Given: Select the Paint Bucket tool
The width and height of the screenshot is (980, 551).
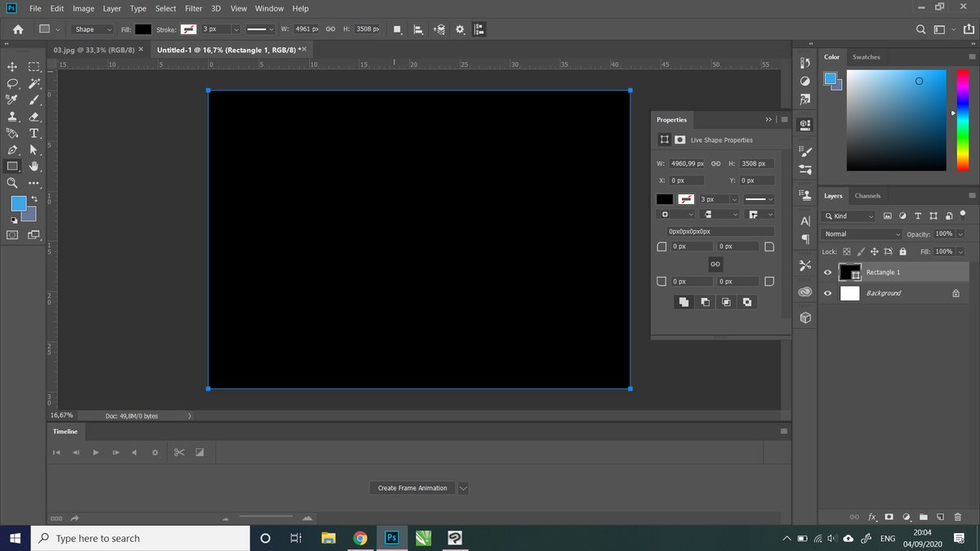Looking at the screenshot, I should pos(12,133).
